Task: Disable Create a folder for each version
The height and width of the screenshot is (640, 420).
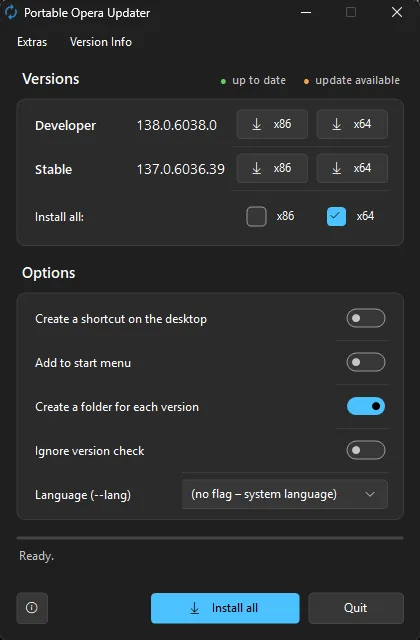Action: pos(366,406)
